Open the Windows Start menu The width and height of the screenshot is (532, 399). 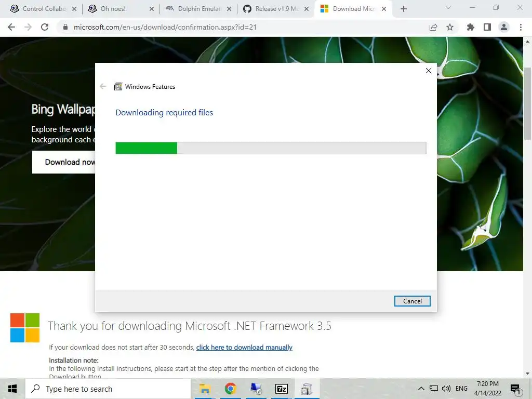tap(12, 389)
